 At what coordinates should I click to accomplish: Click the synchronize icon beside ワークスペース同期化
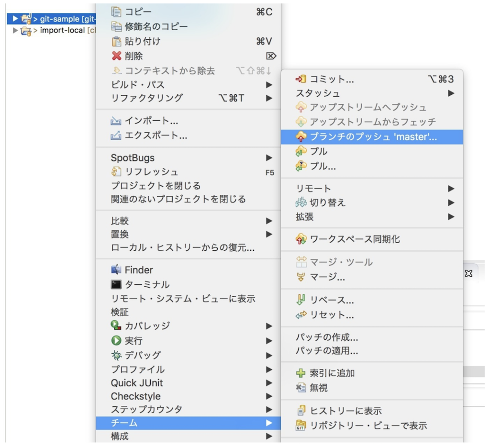pyautogui.click(x=301, y=239)
